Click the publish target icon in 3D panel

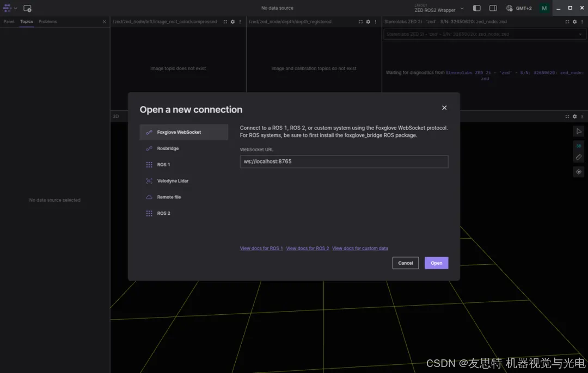(579, 172)
